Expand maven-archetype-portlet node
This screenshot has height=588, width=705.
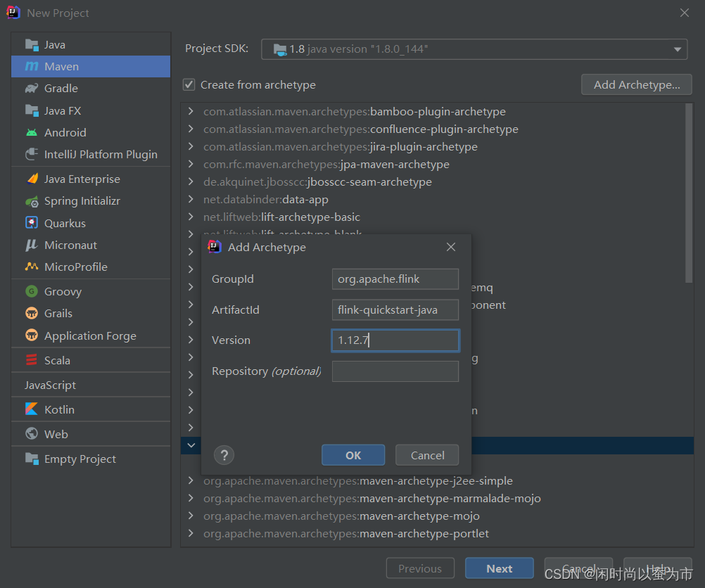(x=191, y=533)
